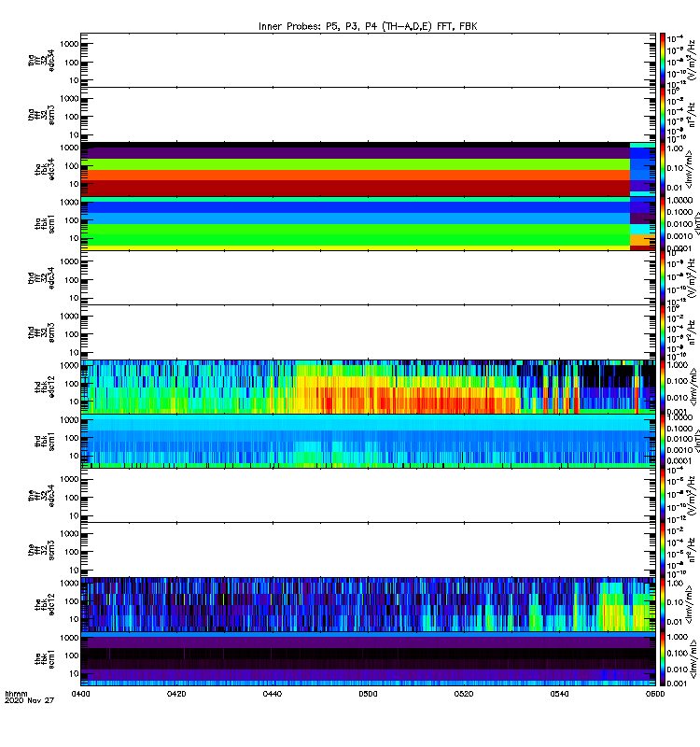The image size is (700, 747).
Task: Click the '1000' tick of thd fbk edc12 axis
Action: (x=69, y=366)
